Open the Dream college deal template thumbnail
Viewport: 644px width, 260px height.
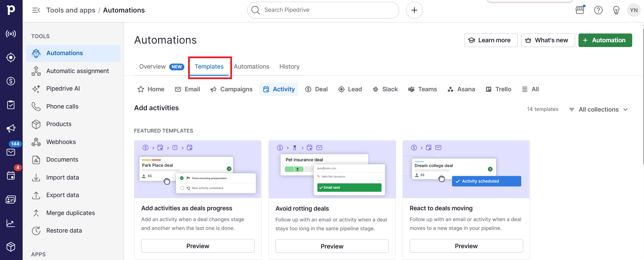point(466,169)
